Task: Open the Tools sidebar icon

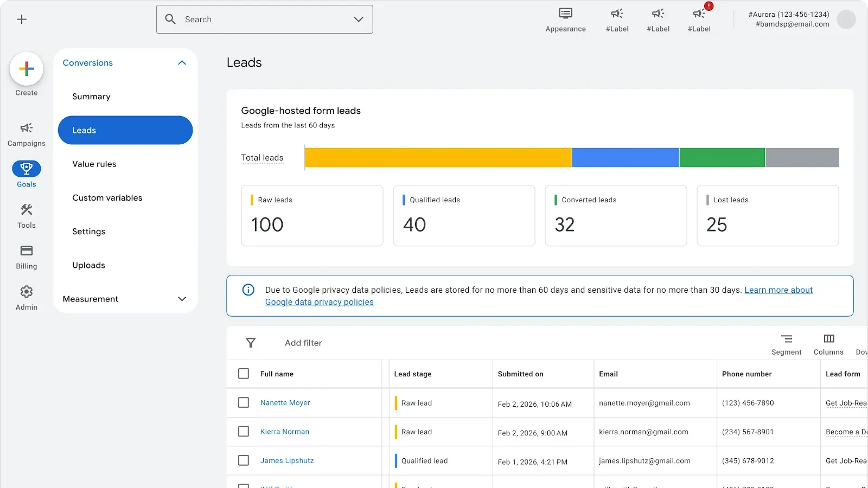Action: point(27,210)
